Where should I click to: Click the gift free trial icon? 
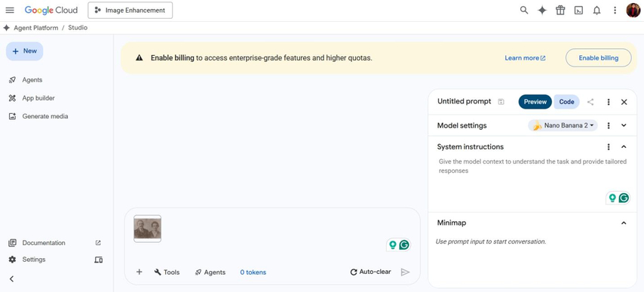pyautogui.click(x=560, y=11)
